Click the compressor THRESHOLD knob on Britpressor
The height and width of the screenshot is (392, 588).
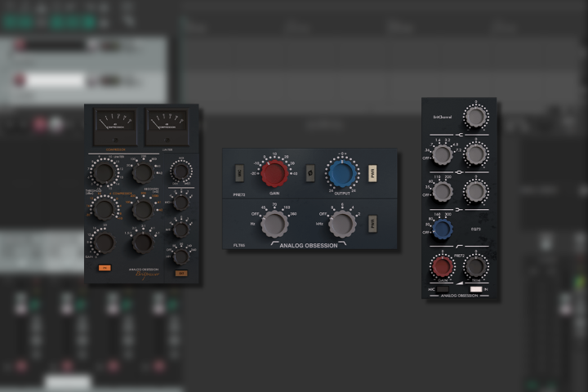(103, 209)
